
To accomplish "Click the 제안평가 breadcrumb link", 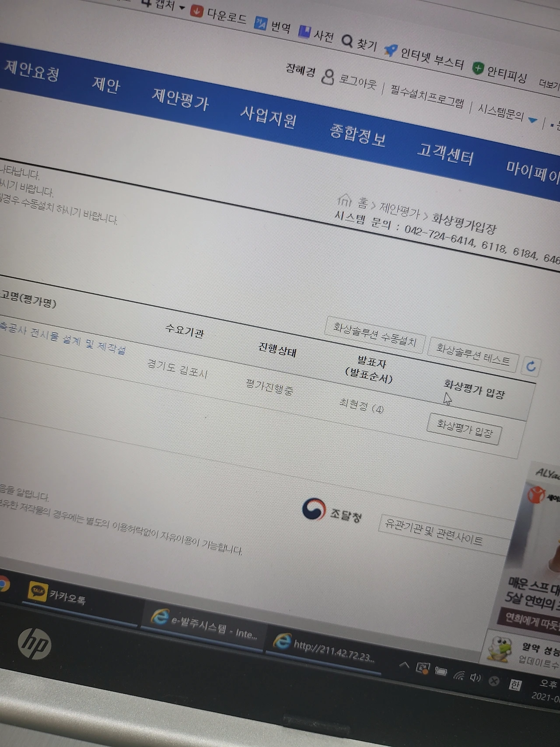I will (399, 210).
